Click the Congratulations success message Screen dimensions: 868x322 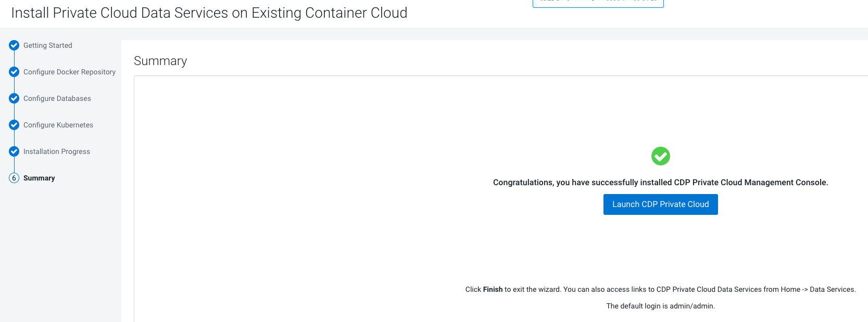click(660, 183)
